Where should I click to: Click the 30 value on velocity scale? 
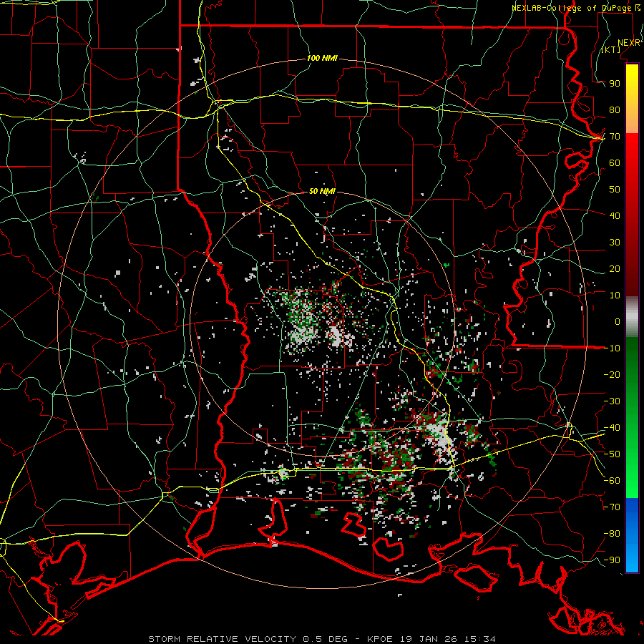[x=615, y=243]
